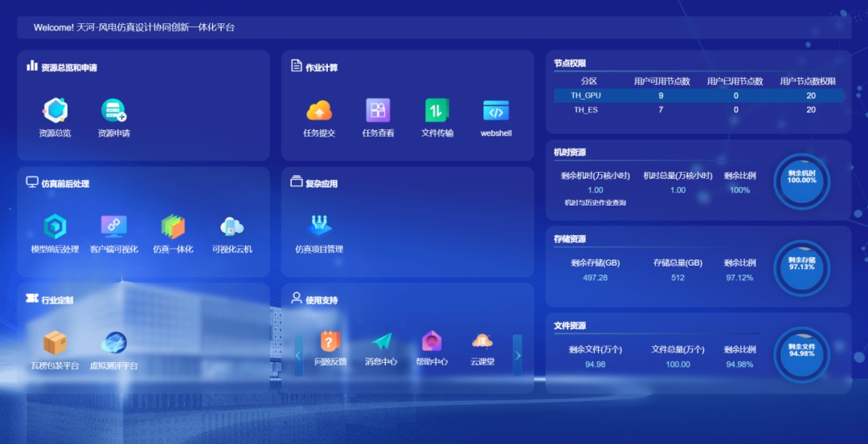The image size is (868, 444).
Task: Open the 文件传输 file transfer tool
Action: pos(437,111)
